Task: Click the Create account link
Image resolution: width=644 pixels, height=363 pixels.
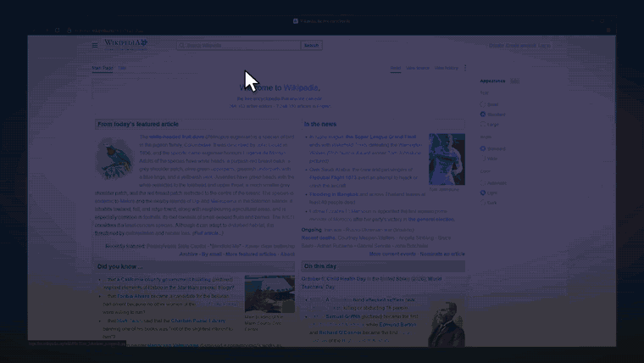Action: click(x=521, y=46)
